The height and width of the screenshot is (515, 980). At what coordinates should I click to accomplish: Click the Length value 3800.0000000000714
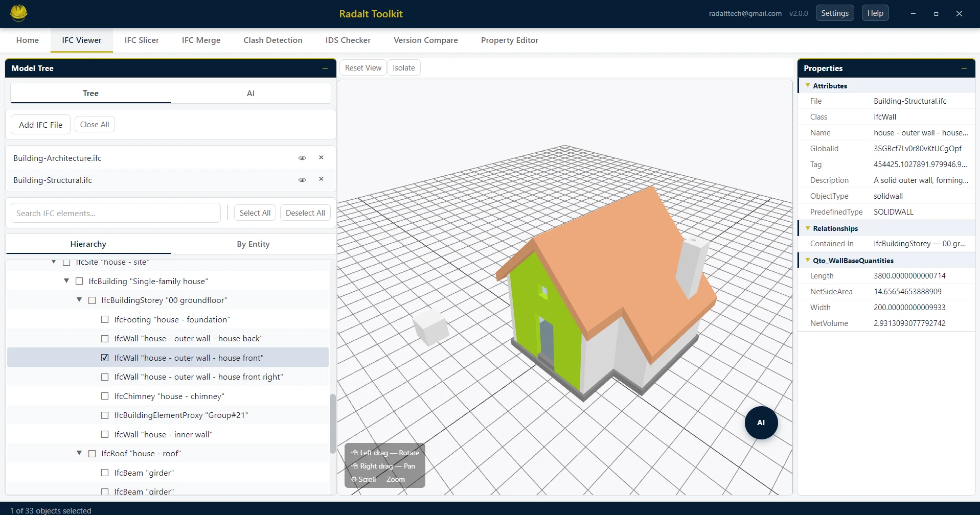pyautogui.click(x=909, y=276)
